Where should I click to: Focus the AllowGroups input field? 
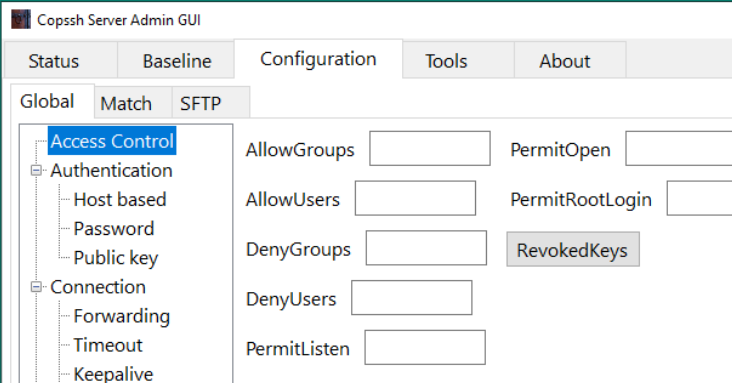(430, 149)
